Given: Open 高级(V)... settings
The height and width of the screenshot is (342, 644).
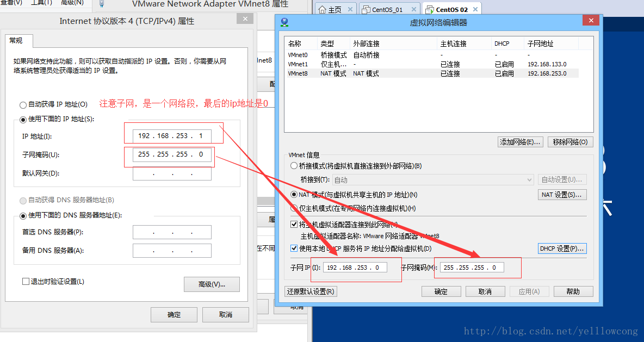Looking at the screenshot, I should [x=212, y=284].
